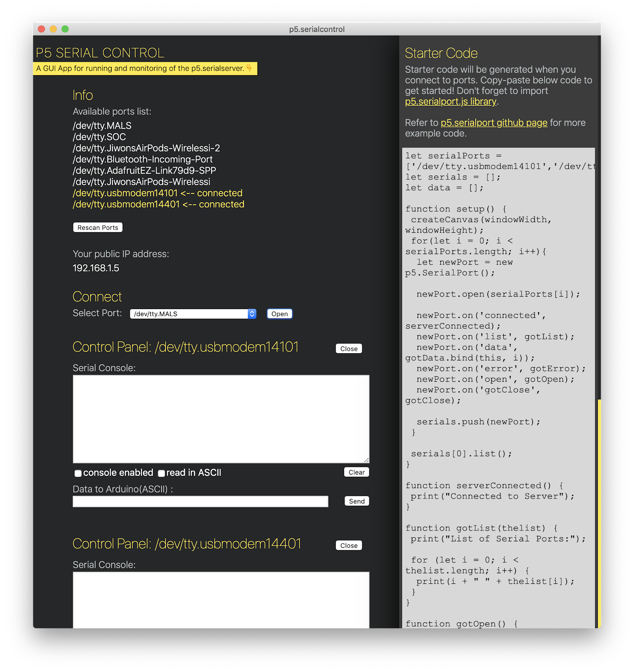The height and width of the screenshot is (672, 634).
Task: Click the pointing-down emoji in the subtitle banner
Action: coord(249,68)
